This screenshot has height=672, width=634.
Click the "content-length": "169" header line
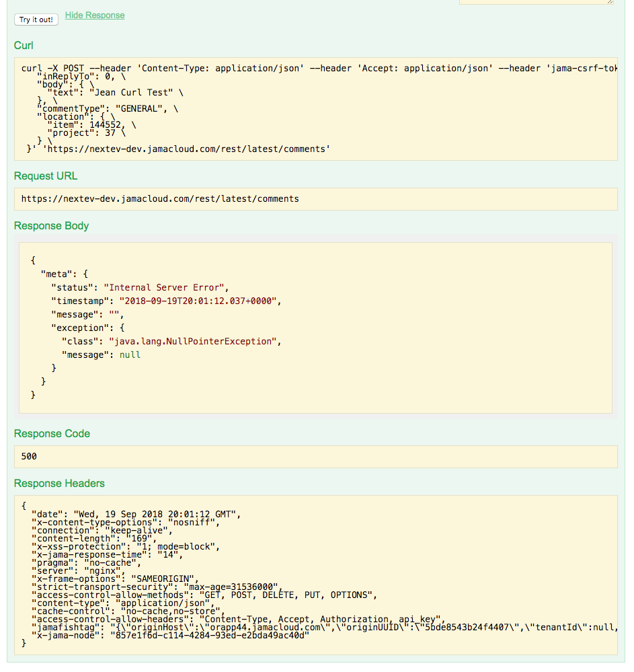pos(95,539)
